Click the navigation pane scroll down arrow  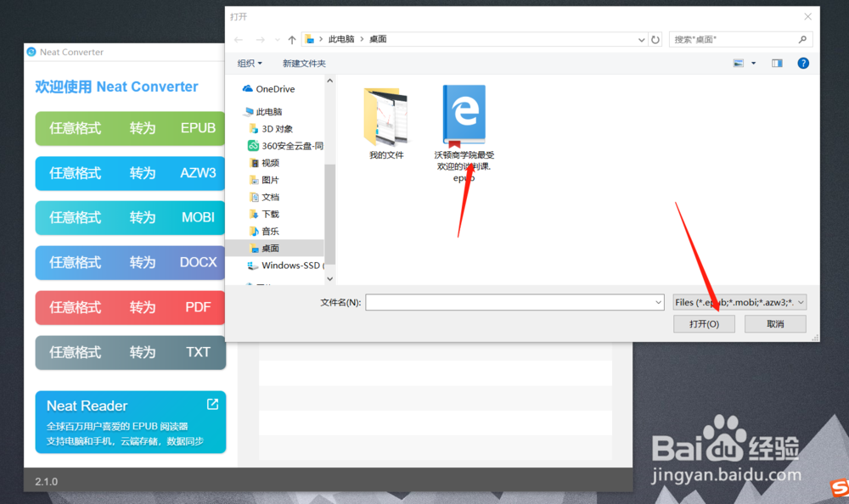(x=329, y=279)
